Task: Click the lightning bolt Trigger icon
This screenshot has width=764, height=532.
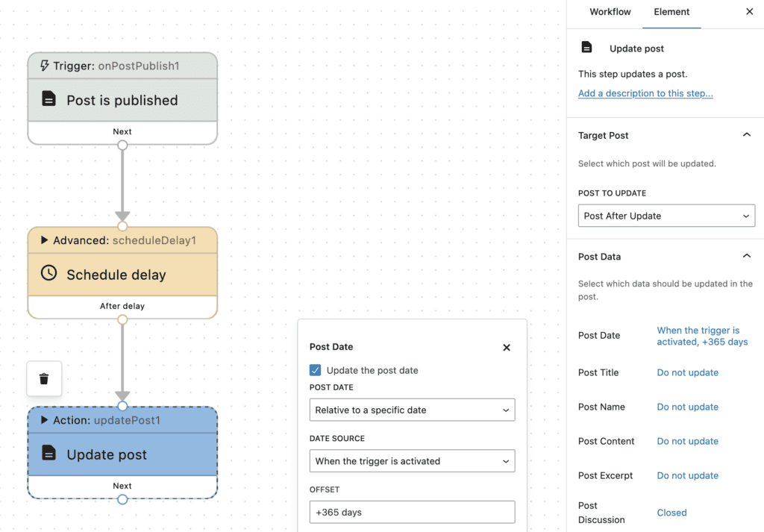Action: pyautogui.click(x=44, y=66)
